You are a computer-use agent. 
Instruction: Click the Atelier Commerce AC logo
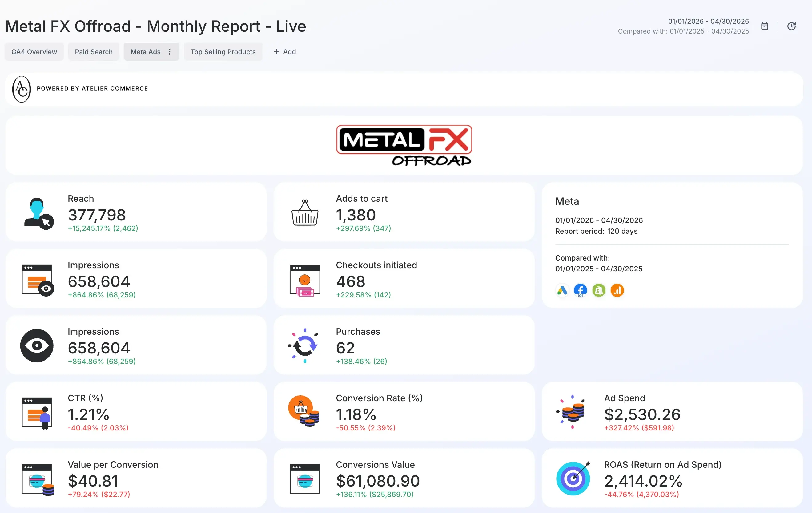coord(22,89)
